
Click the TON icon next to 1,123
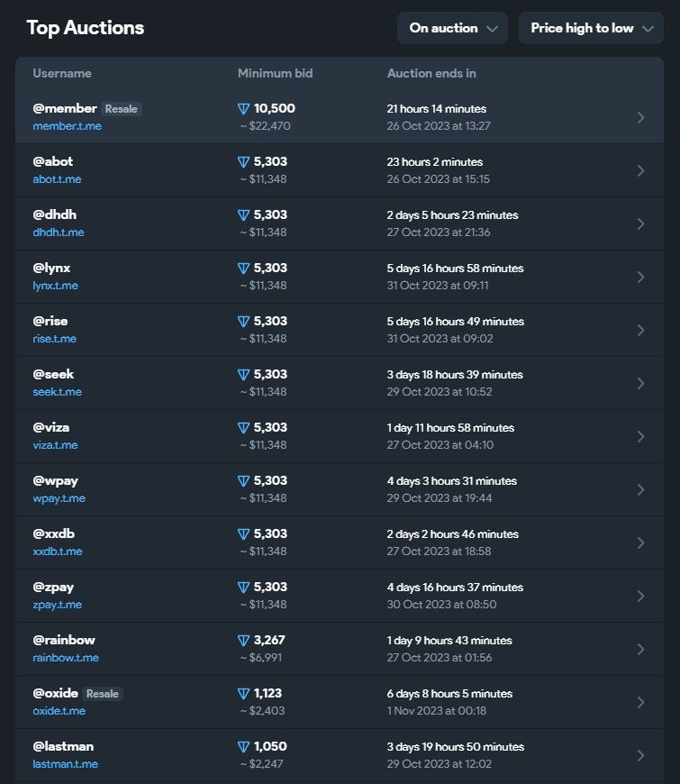[243, 694]
